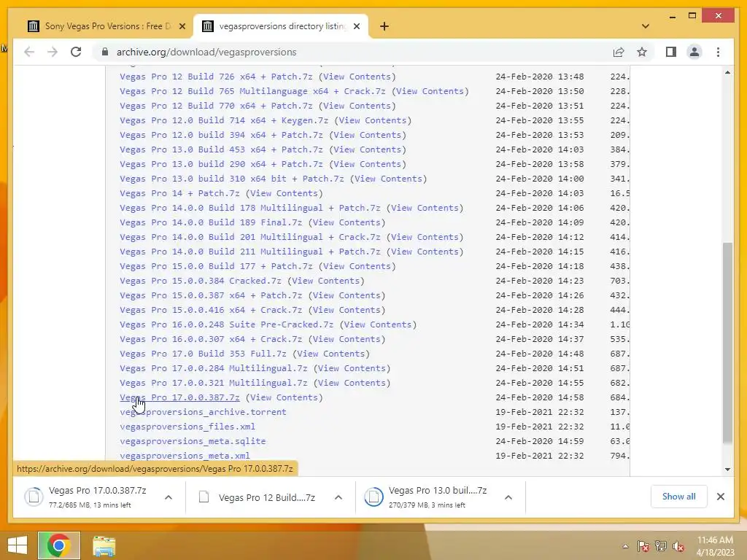Download Vegas Pro 13.0 Build 453 x64 + Patch.7z

point(221,149)
